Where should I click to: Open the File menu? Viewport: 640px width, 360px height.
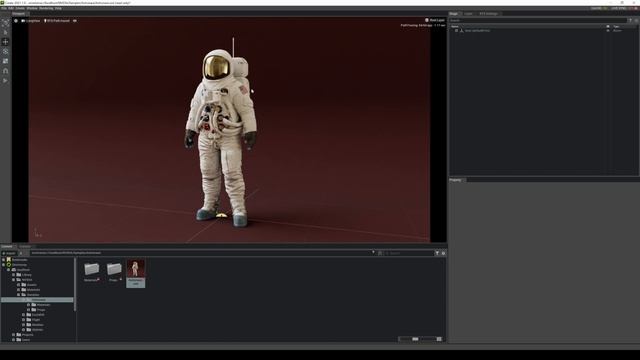coord(4,8)
